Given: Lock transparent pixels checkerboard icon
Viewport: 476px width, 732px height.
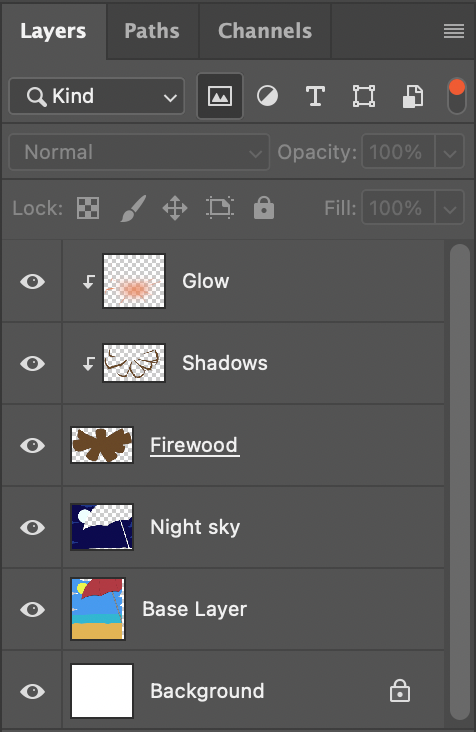Looking at the screenshot, I should [88, 208].
